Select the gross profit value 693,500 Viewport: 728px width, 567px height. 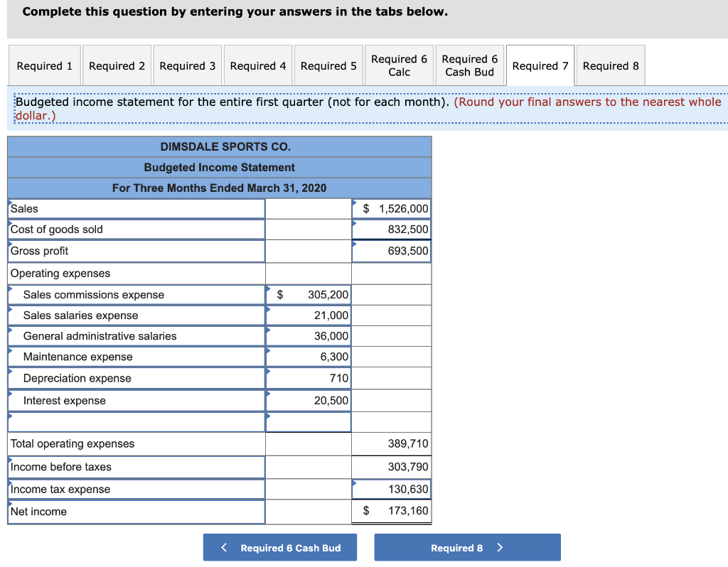click(x=392, y=251)
